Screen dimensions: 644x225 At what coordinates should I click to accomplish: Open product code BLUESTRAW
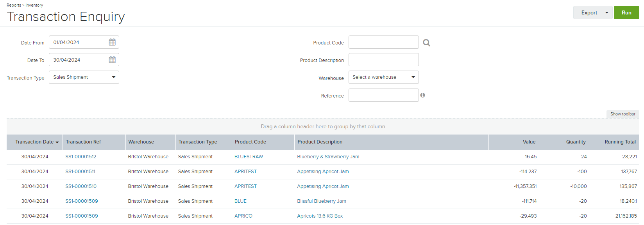(249, 157)
